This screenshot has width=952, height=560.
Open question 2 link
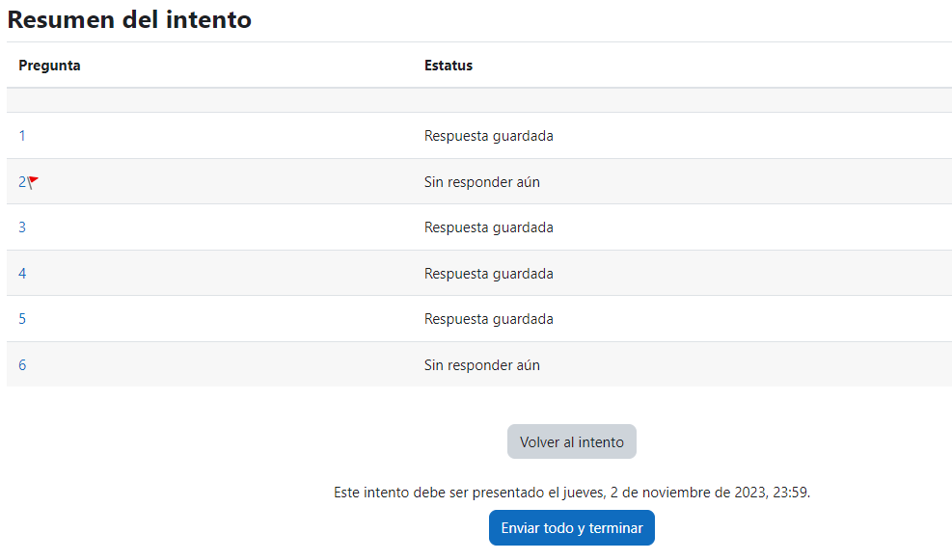[22, 182]
